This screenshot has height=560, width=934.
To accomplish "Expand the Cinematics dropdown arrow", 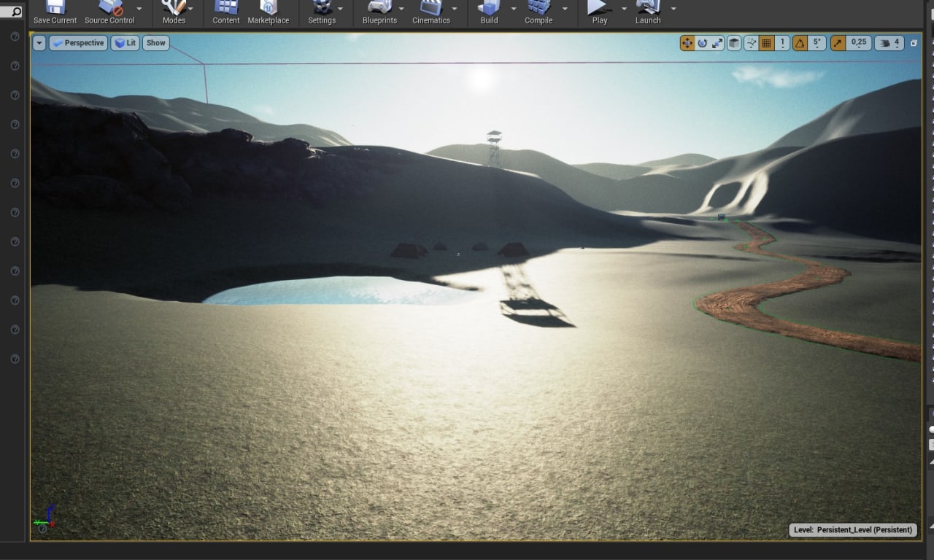I will pyautogui.click(x=455, y=9).
